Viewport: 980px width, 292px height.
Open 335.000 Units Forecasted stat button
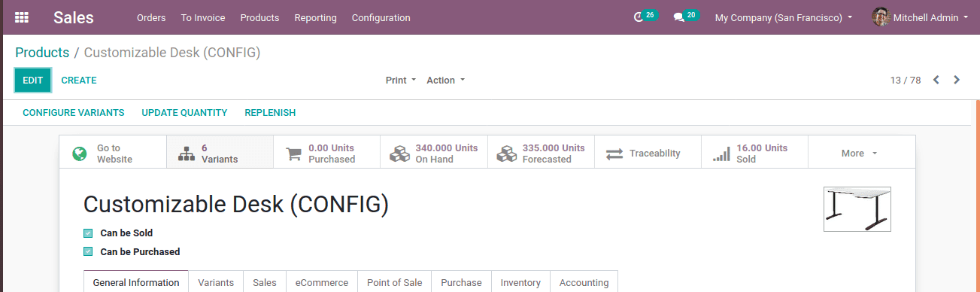[541, 153]
